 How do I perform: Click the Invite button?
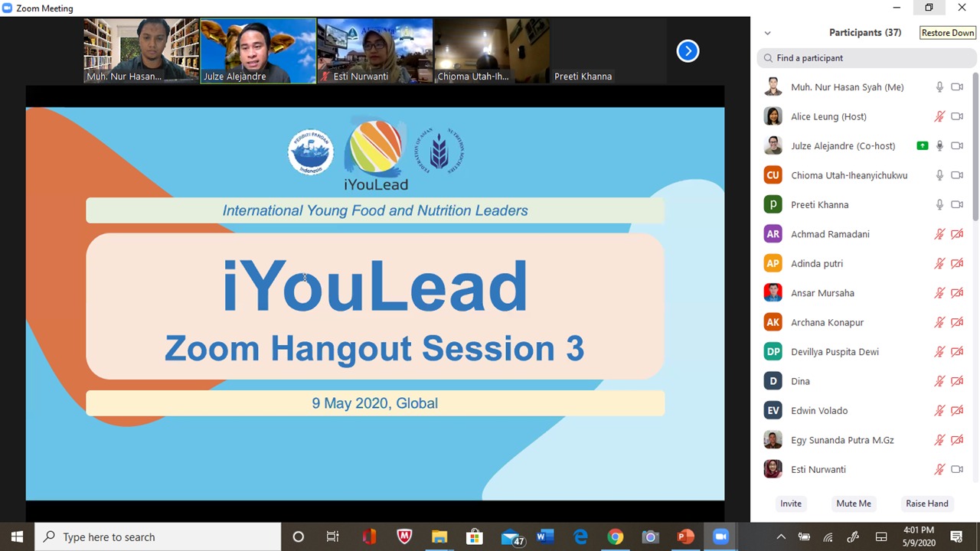click(790, 504)
